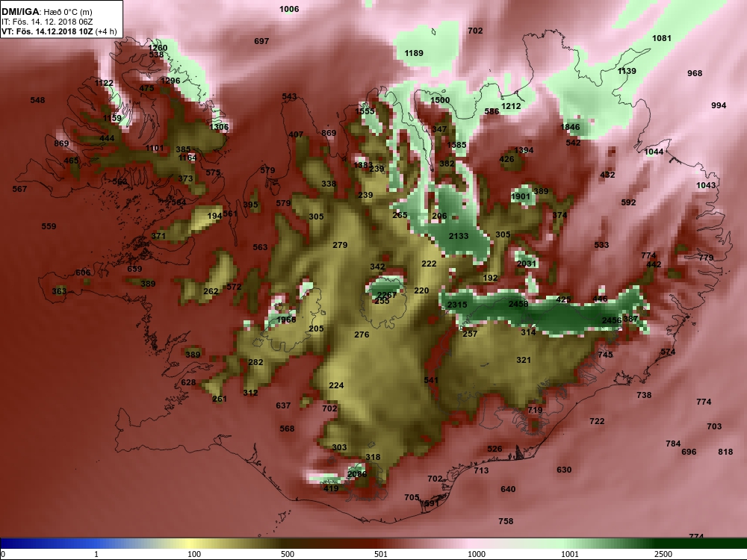Select the map value '279'

[340, 245]
